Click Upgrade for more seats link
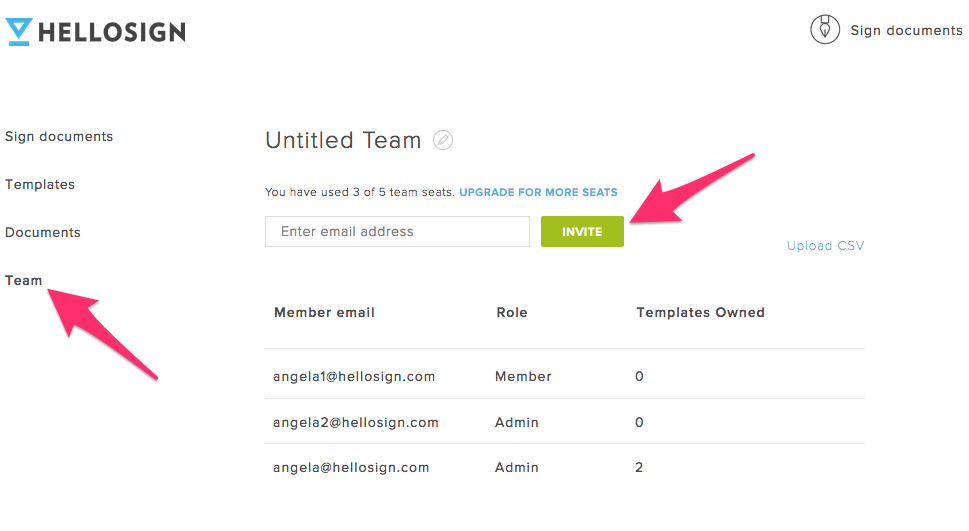This screenshot has width=969, height=531. tap(538, 192)
